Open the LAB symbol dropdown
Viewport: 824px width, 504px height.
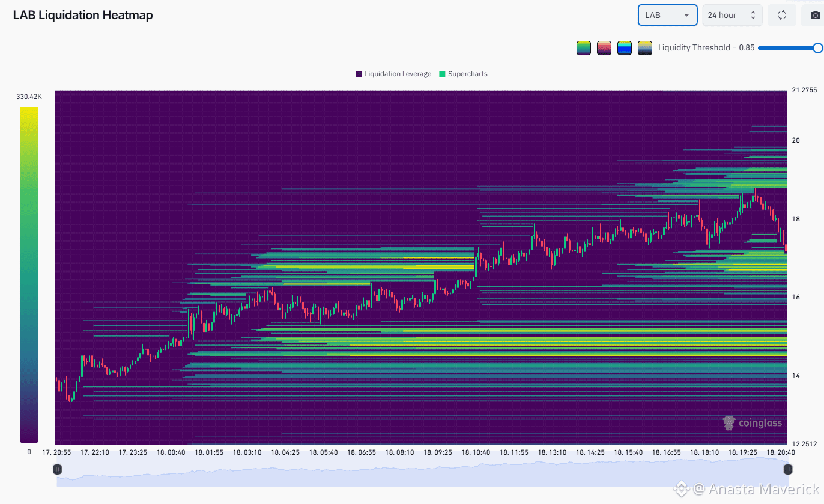pos(667,15)
